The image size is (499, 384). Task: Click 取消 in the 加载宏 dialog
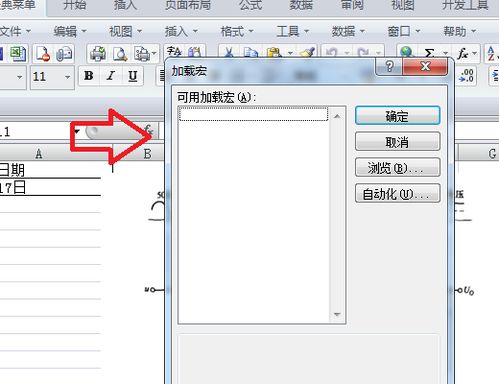397,142
